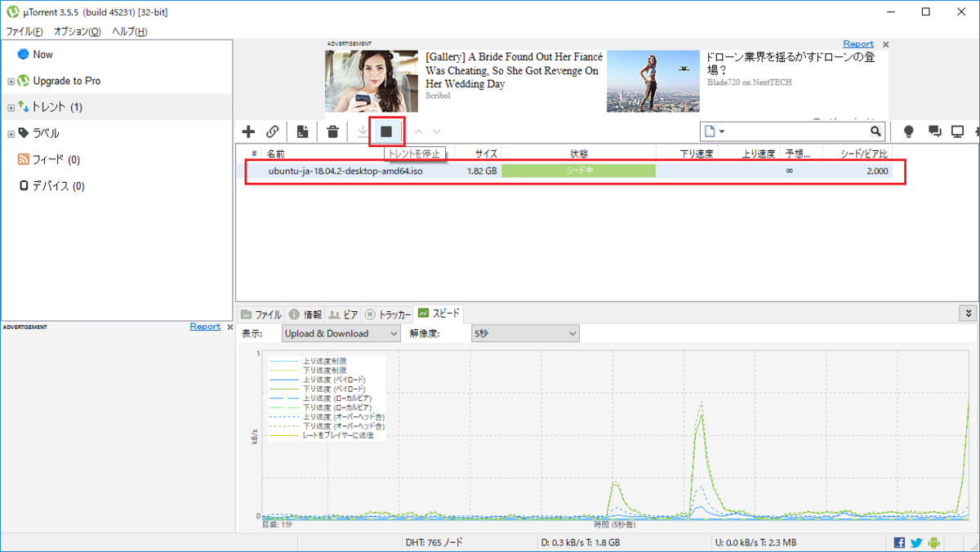This screenshot has width=980, height=552.
Task: Open the drone ad headline ドローン業界
Action: coord(789,64)
